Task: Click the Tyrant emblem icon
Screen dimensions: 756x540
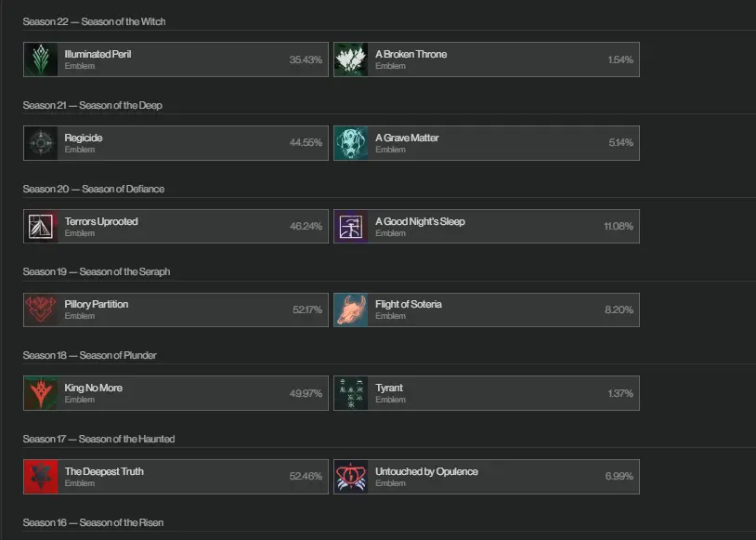Action: (x=351, y=393)
